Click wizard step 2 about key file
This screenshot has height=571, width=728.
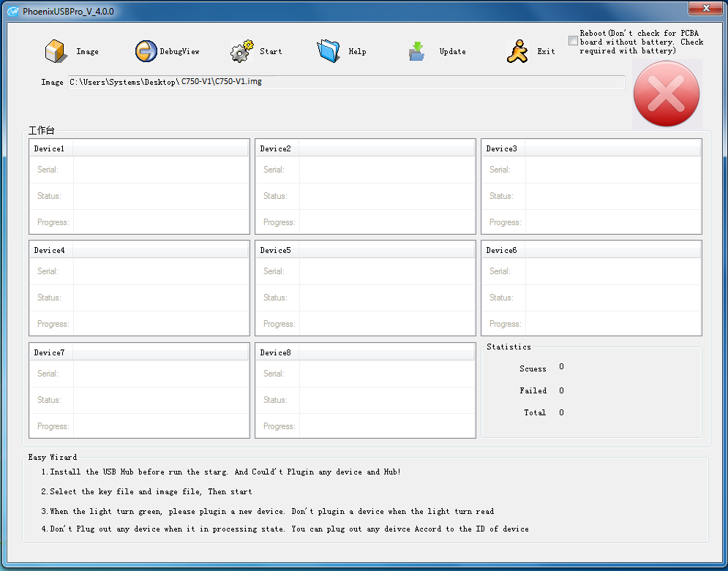coord(147,492)
